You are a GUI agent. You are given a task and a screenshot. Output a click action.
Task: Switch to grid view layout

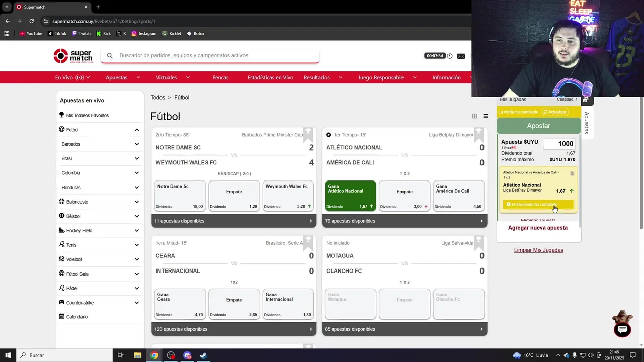(x=474, y=116)
